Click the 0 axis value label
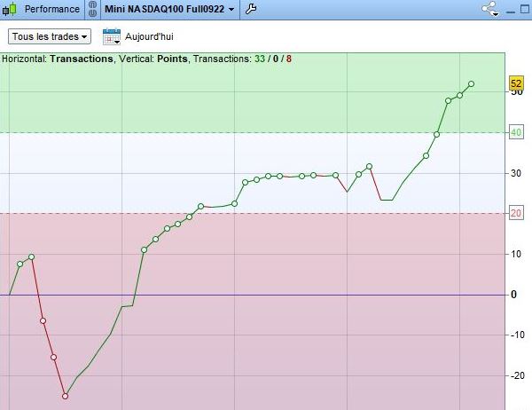The image size is (532, 410). click(513, 295)
